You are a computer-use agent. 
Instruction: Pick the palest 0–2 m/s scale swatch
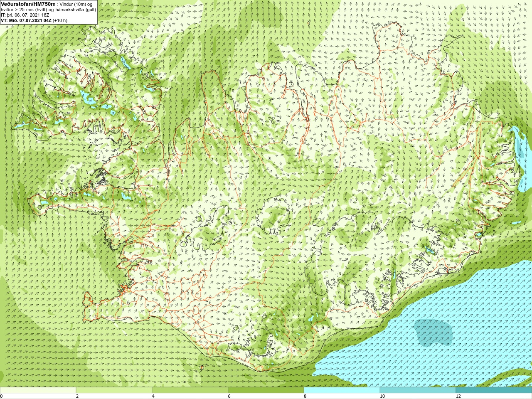click(38, 390)
